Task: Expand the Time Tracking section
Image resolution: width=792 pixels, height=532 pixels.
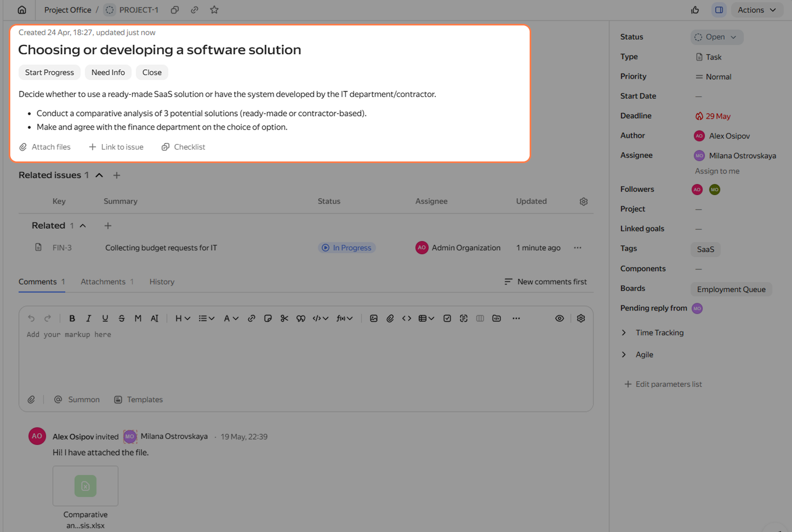Action: click(653, 333)
